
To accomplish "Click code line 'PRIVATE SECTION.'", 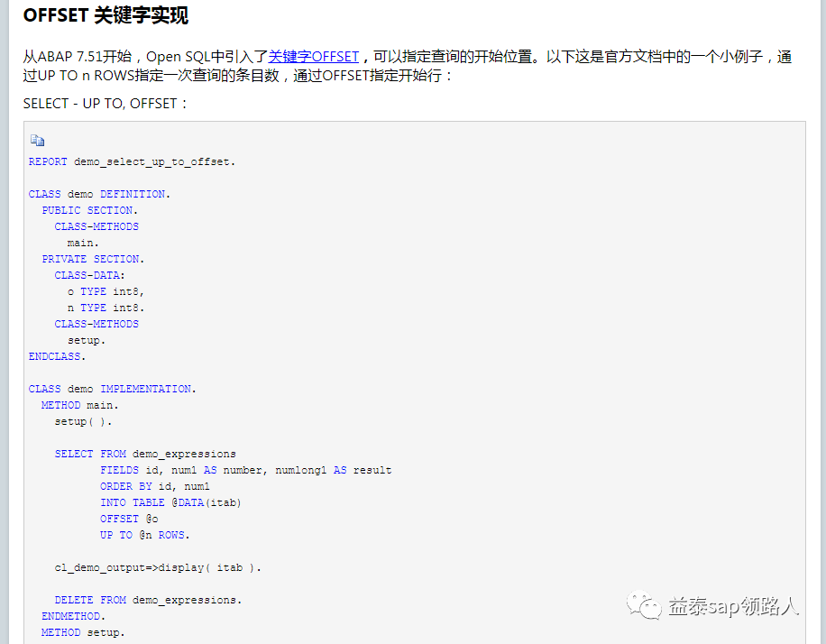I will [93, 259].
